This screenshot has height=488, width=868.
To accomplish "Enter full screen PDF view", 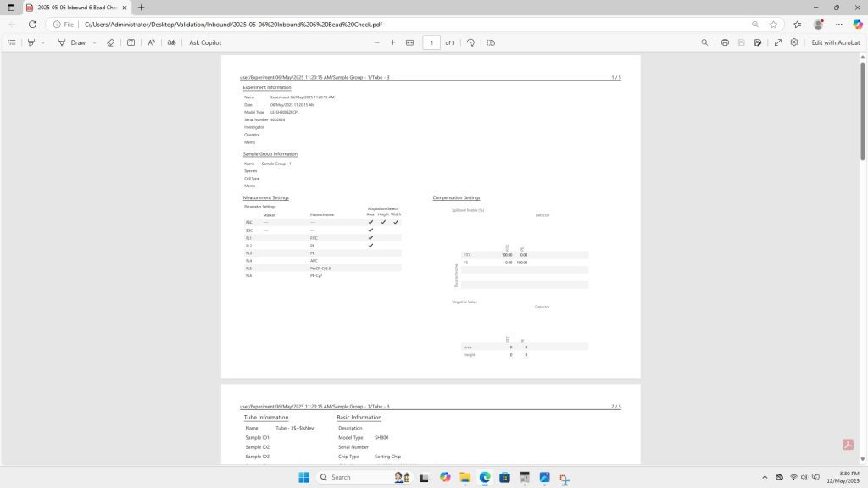I will pyautogui.click(x=777, y=42).
